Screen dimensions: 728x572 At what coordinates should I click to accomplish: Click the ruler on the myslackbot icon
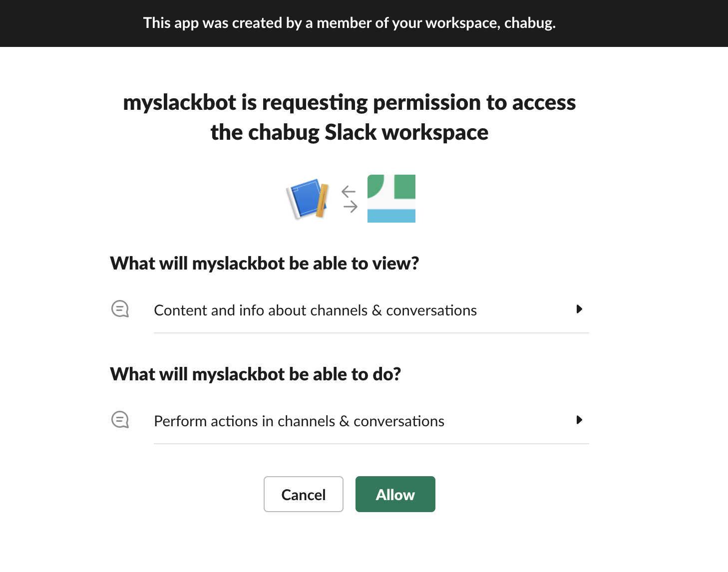pos(322,201)
